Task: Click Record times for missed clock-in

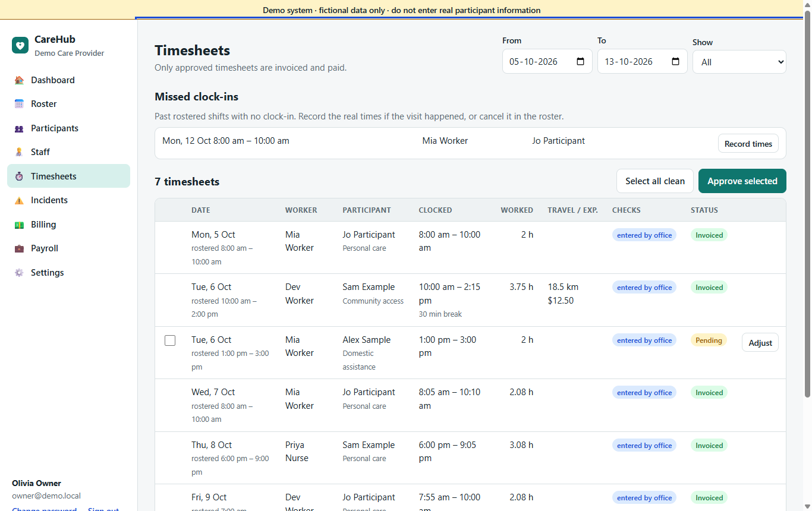Action: tap(748, 144)
